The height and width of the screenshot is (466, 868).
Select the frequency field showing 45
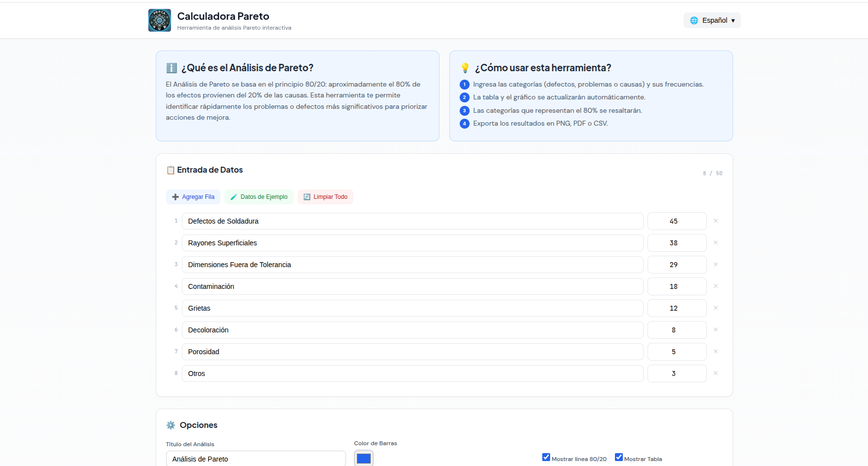[x=677, y=221]
